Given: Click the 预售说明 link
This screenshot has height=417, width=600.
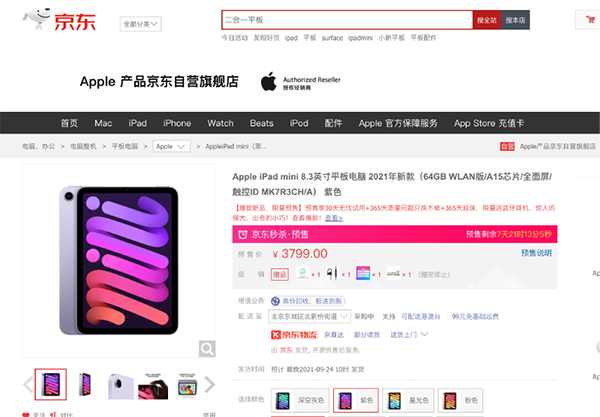Looking at the screenshot, I should click(x=536, y=253).
